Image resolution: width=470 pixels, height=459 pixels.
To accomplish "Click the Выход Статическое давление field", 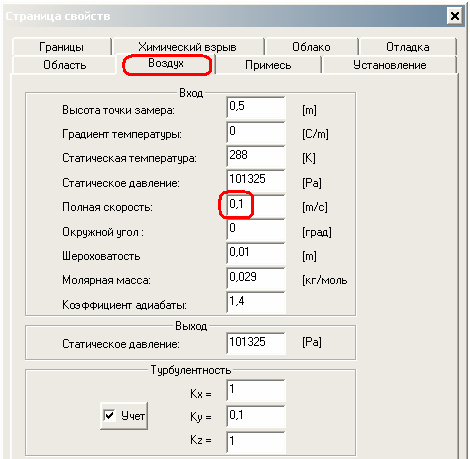I will 256,343.
